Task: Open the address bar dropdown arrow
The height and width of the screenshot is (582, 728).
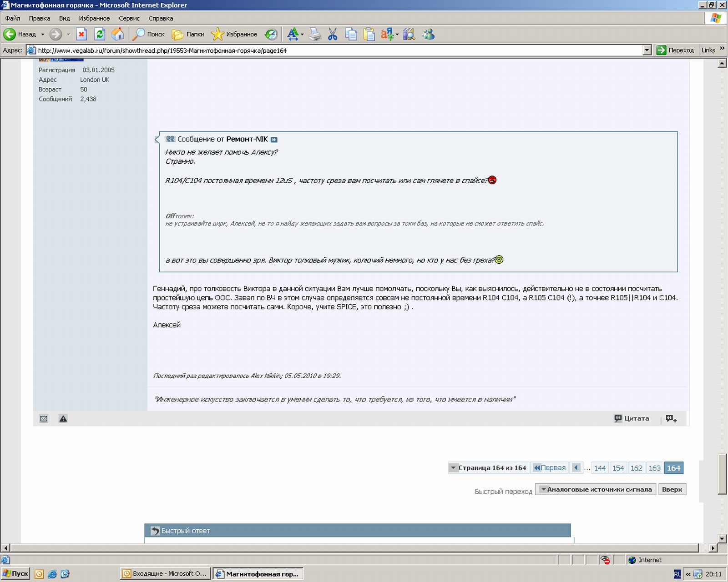Action: point(647,50)
